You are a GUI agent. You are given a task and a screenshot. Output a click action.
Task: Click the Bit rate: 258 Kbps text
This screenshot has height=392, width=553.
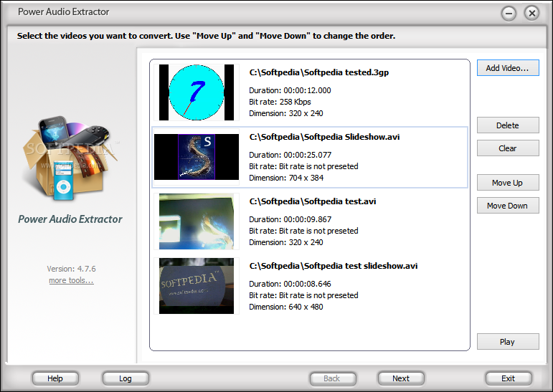coord(280,102)
